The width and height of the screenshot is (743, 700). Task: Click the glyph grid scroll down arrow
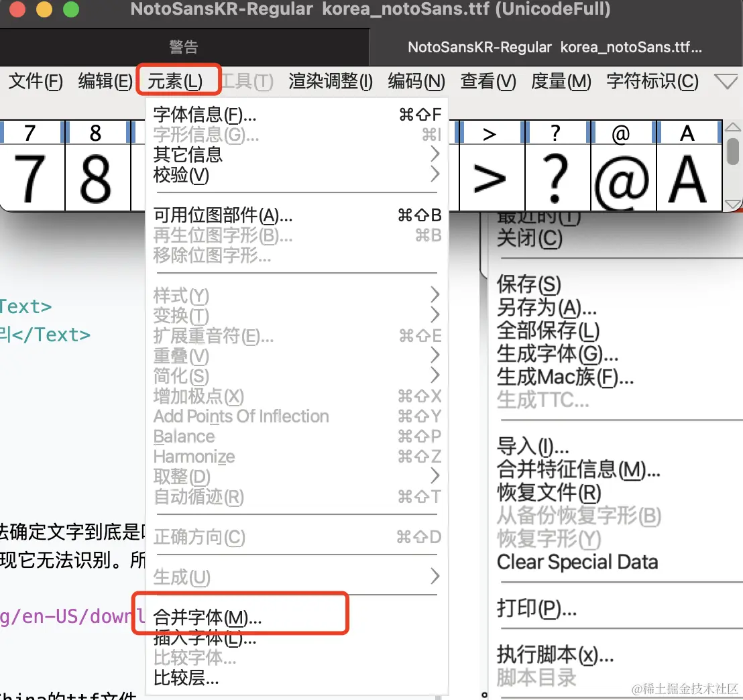coord(732,205)
